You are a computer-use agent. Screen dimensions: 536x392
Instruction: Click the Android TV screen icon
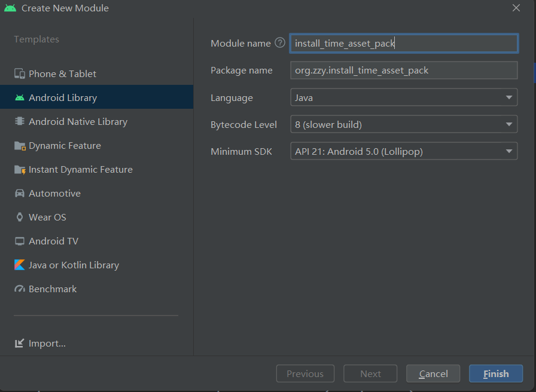click(20, 241)
